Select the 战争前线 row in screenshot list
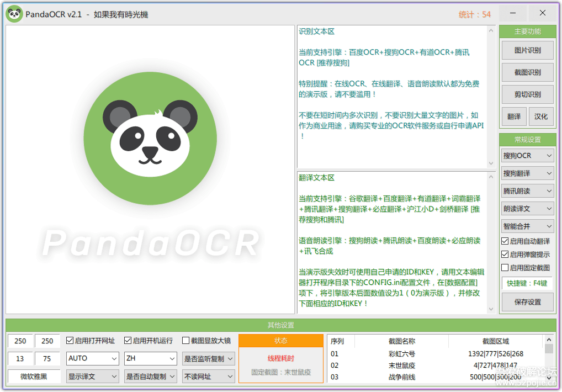The image size is (562, 392). click(x=436, y=377)
